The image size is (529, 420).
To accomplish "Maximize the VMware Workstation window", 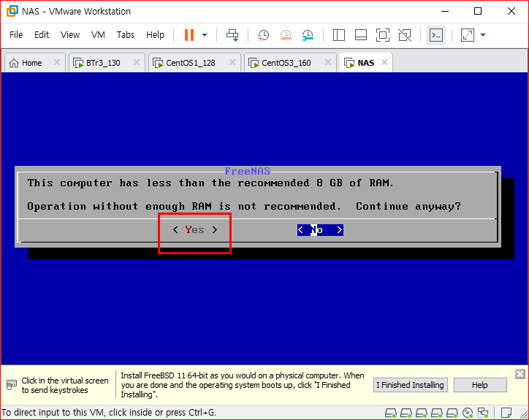I will click(478, 11).
